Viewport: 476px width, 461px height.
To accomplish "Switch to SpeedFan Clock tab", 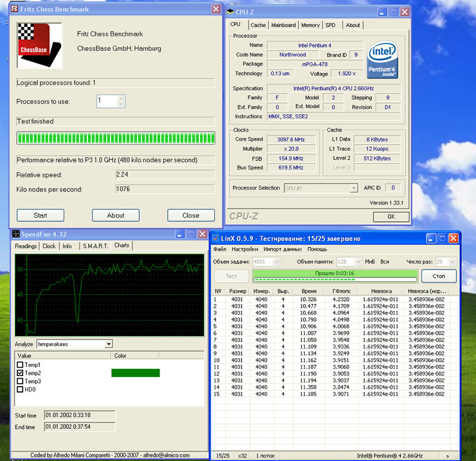I will click(49, 246).
